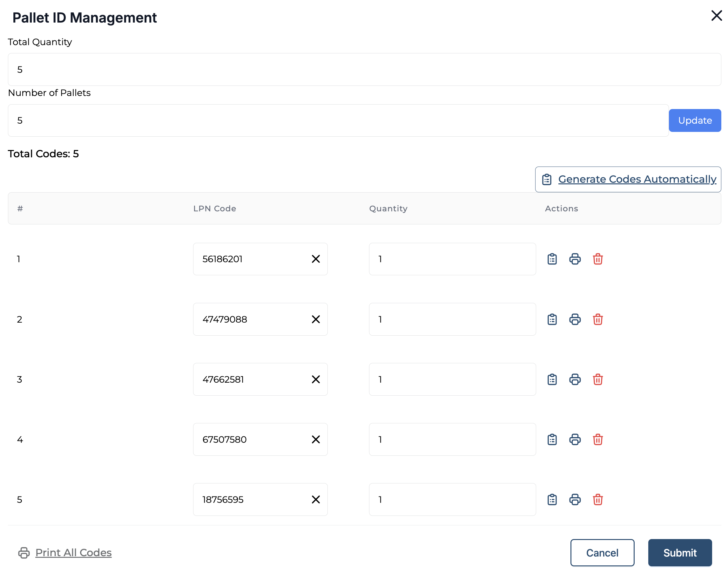
Task: Close the Pallet ID Management dialog
Action: [x=716, y=16]
